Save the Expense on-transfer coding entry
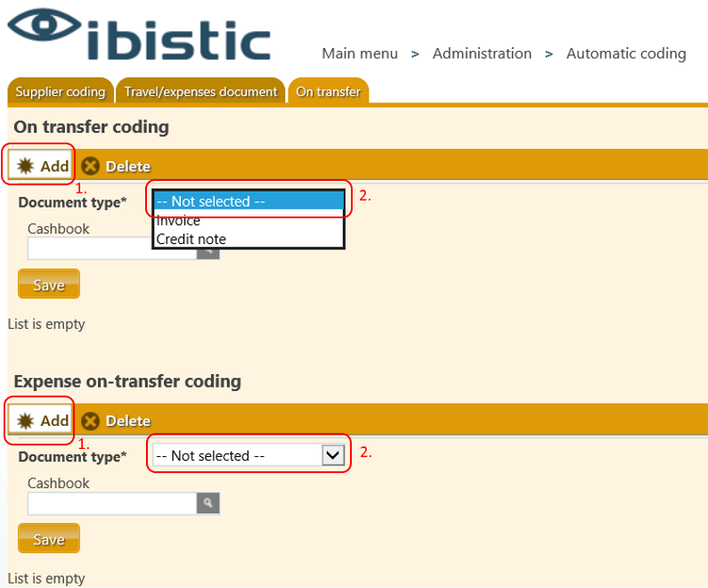 pos(49,539)
